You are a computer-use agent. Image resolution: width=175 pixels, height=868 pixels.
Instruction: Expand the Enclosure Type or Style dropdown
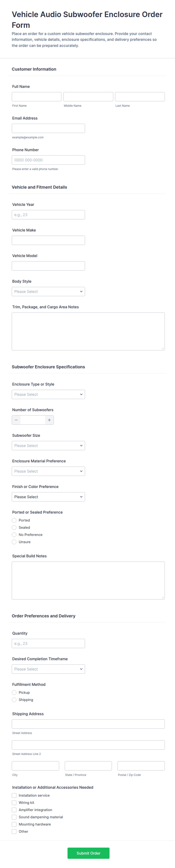pos(48,394)
